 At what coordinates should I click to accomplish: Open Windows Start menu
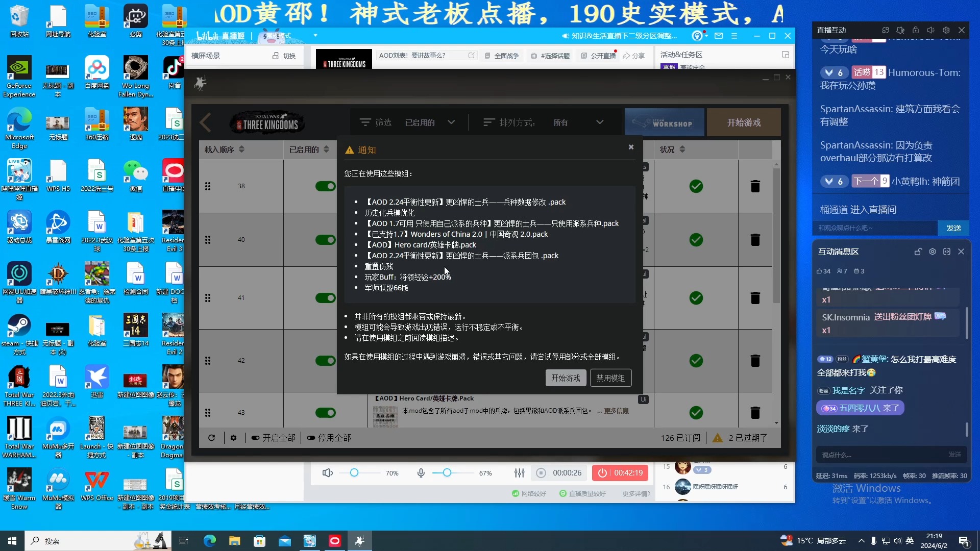coord(12,541)
